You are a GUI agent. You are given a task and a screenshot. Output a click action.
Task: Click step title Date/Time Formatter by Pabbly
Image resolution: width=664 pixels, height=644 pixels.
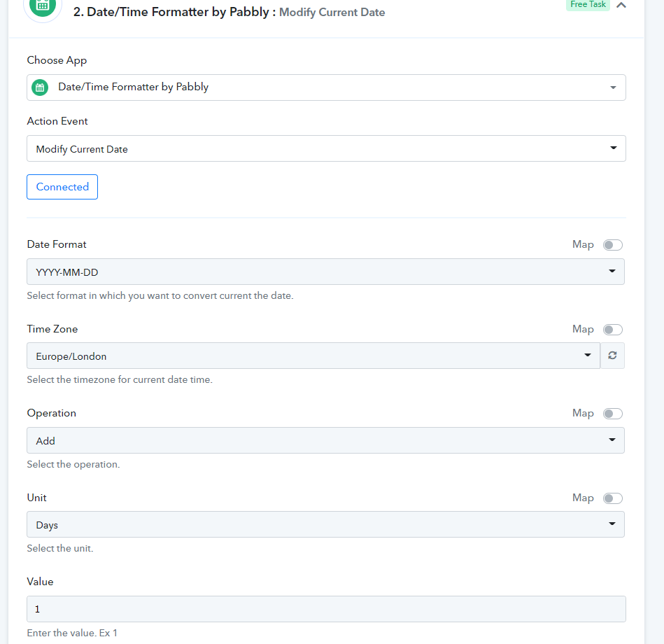click(x=171, y=12)
